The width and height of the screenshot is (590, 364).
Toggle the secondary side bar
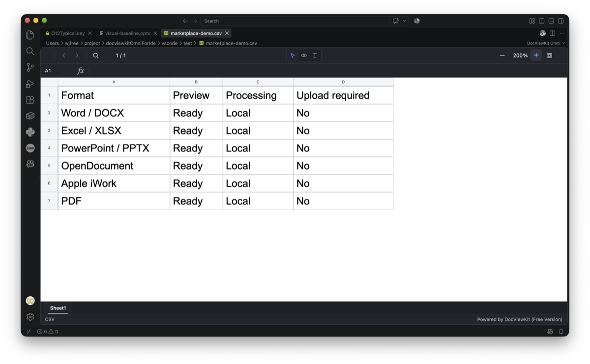click(561, 21)
